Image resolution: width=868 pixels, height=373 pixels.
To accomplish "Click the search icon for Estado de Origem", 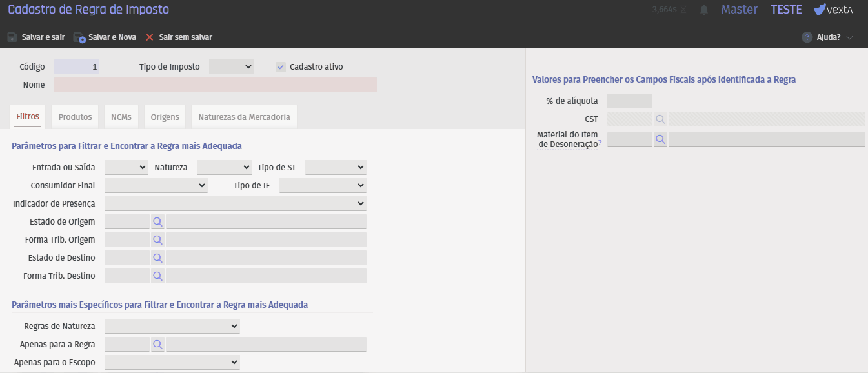I will 157,222.
